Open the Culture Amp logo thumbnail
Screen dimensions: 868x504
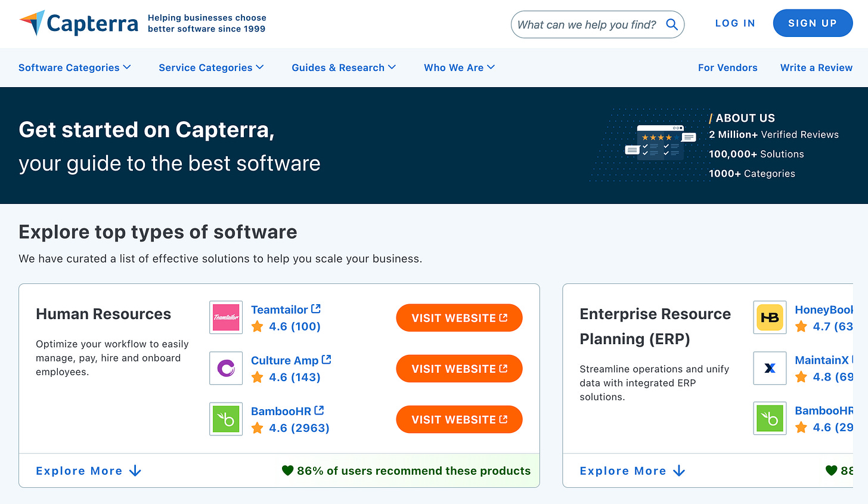coord(226,368)
